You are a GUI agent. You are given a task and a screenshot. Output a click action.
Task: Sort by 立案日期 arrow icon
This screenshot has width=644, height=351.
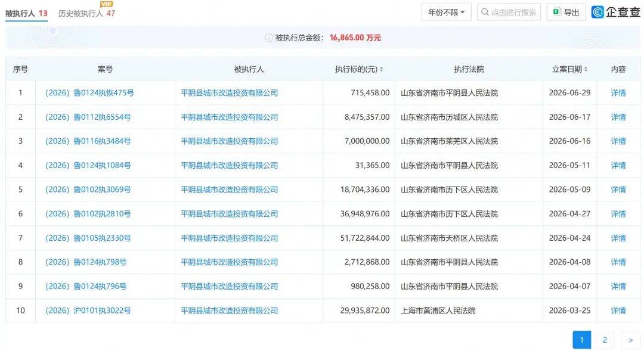click(586, 69)
